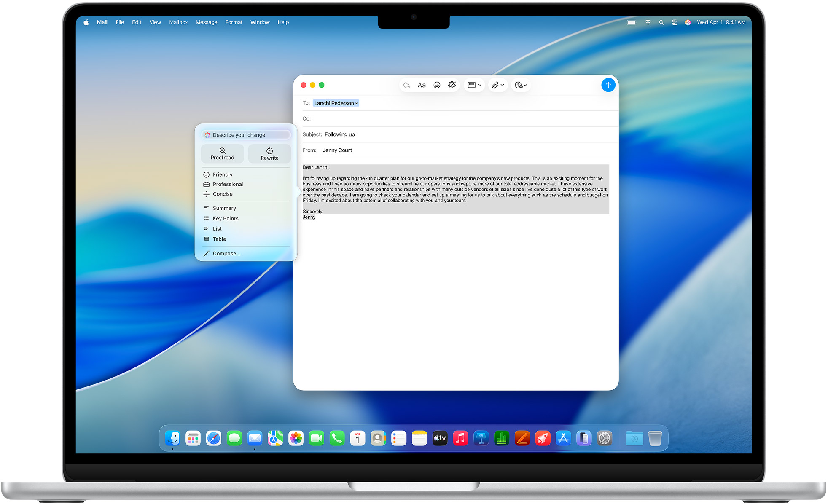
Task: Attach a file using the paperclip icon
Action: point(495,85)
